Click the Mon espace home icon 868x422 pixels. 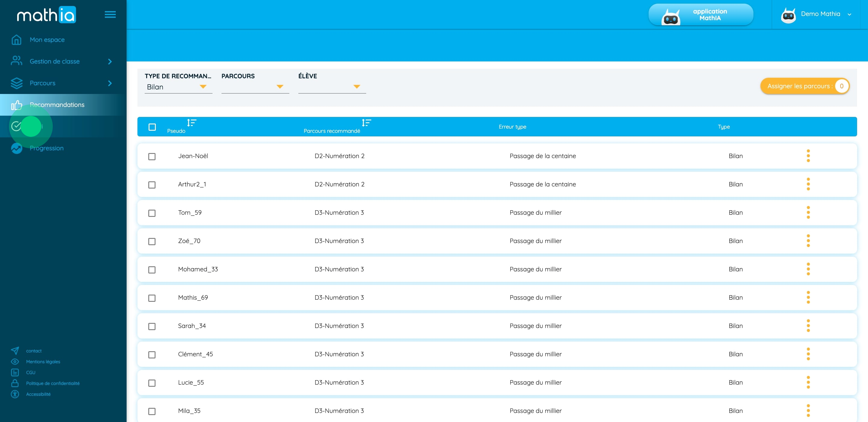pyautogui.click(x=16, y=40)
